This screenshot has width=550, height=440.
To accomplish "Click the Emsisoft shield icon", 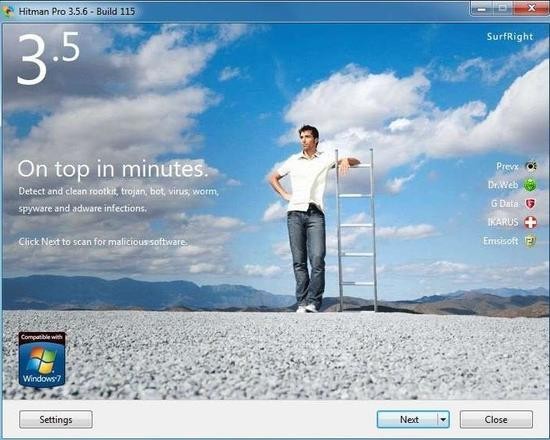I will [530, 241].
